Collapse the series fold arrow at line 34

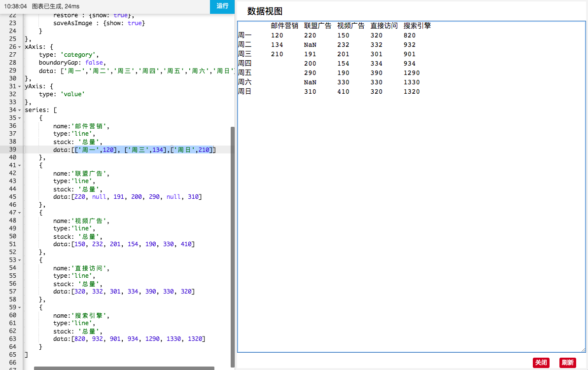pyautogui.click(x=20, y=110)
